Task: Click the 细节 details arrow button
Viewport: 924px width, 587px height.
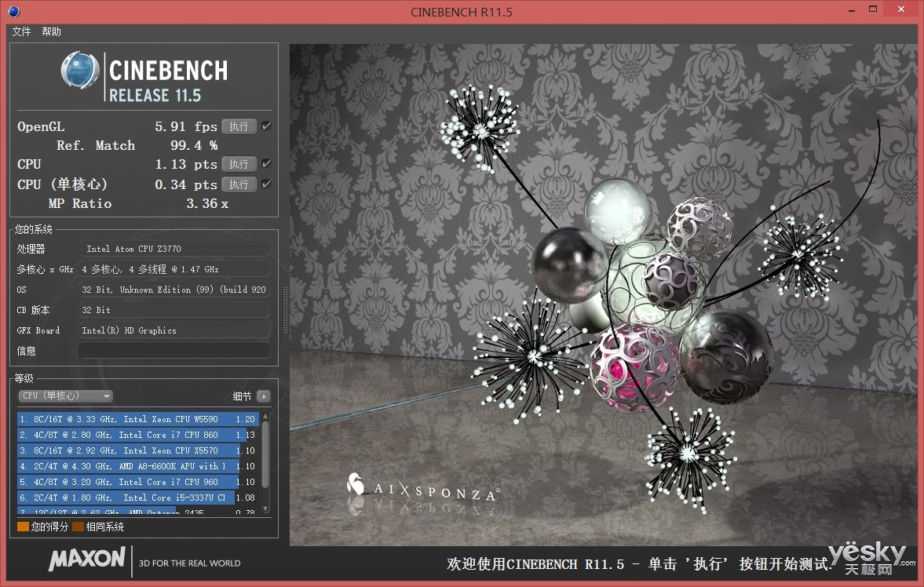Action: [264, 396]
